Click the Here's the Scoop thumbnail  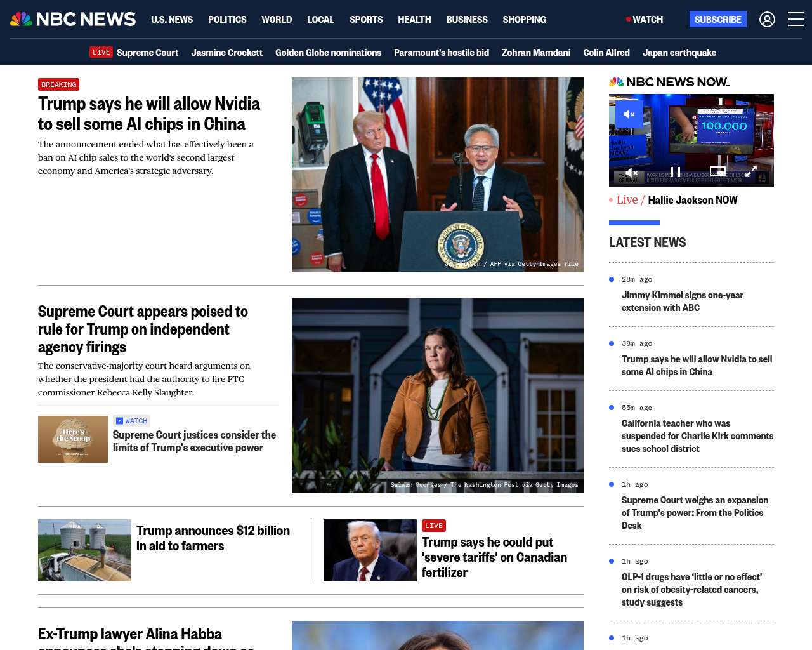pos(73,439)
